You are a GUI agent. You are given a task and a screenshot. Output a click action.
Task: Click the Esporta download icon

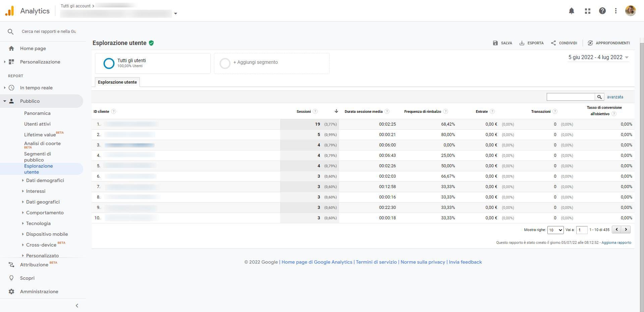click(522, 43)
